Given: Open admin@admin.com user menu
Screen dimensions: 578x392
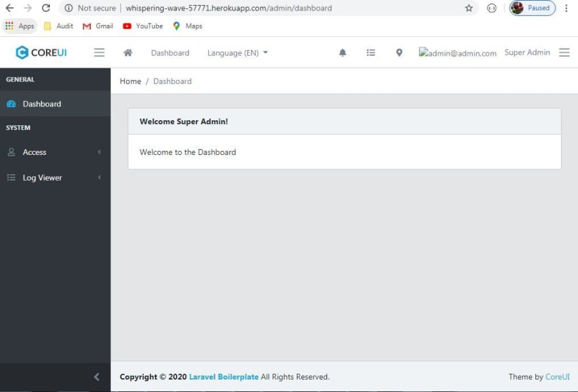Looking at the screenshot, I should pyautogui.click(x=457, y=53).
